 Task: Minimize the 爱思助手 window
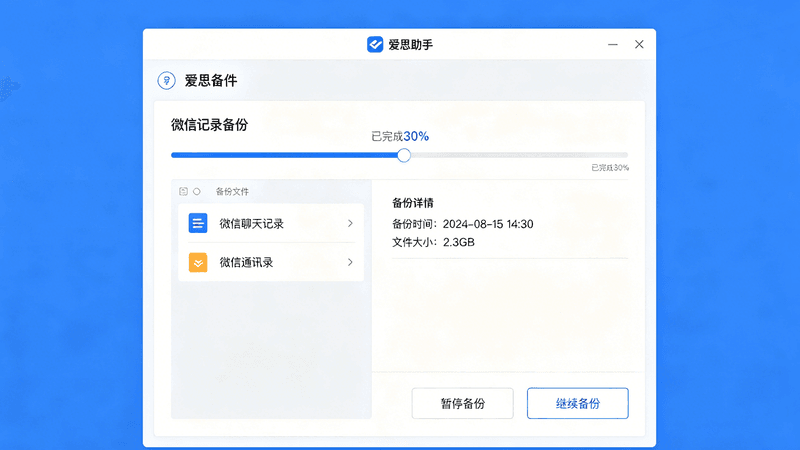tap(613, 44)
